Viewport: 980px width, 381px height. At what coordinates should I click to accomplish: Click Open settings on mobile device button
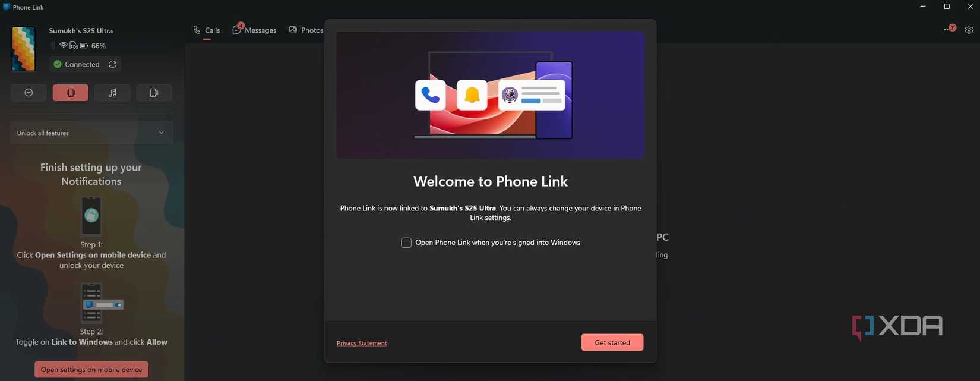[x=91, y=369]
